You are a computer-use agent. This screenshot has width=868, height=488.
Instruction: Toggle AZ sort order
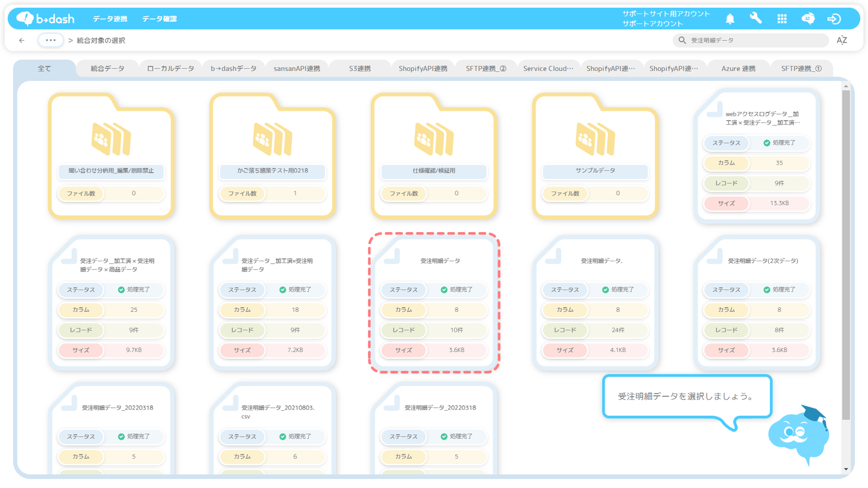[842, 40]
